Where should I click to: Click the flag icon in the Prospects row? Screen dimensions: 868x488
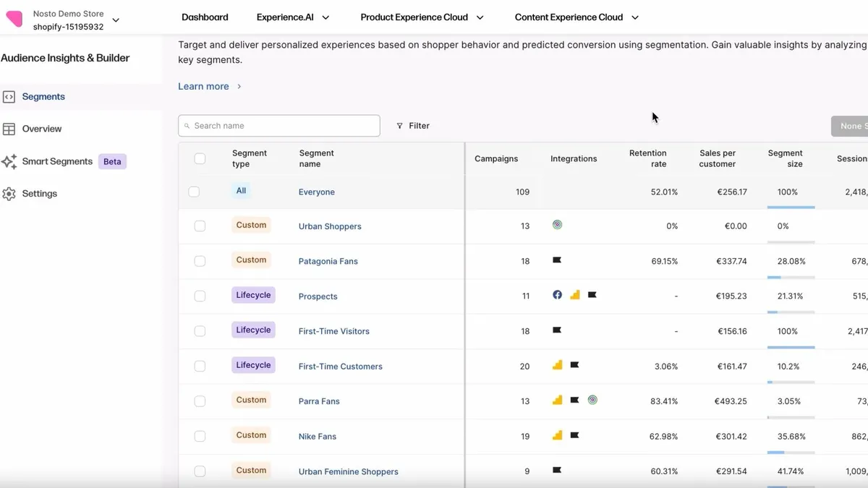[592, 295]
